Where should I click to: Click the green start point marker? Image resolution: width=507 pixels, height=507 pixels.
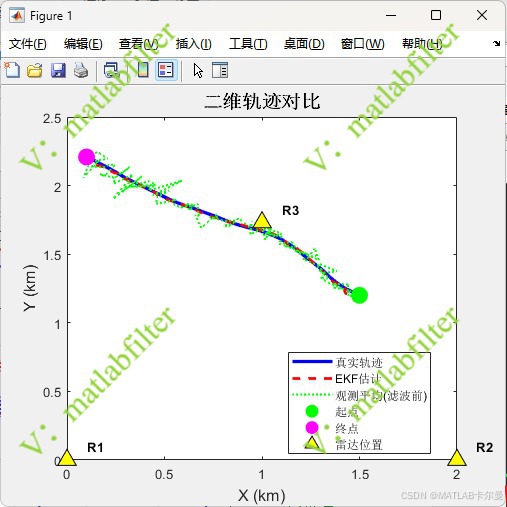point(359,295)
